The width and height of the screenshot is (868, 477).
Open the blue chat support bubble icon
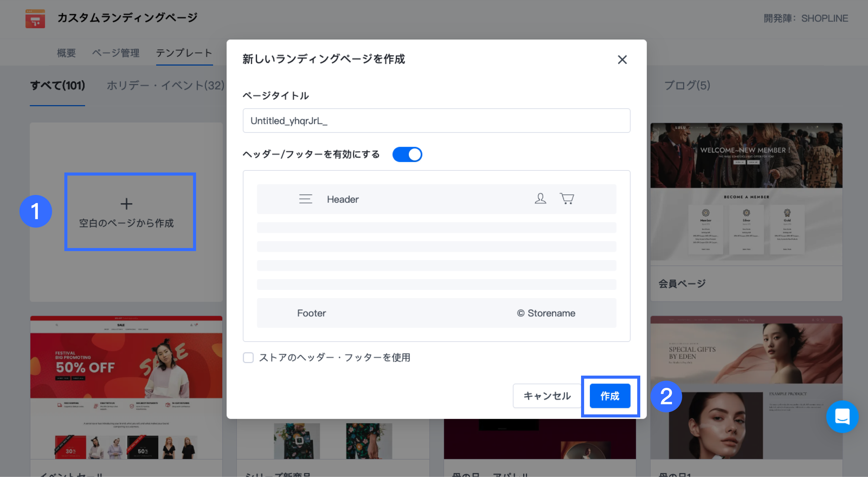point(842,416)
